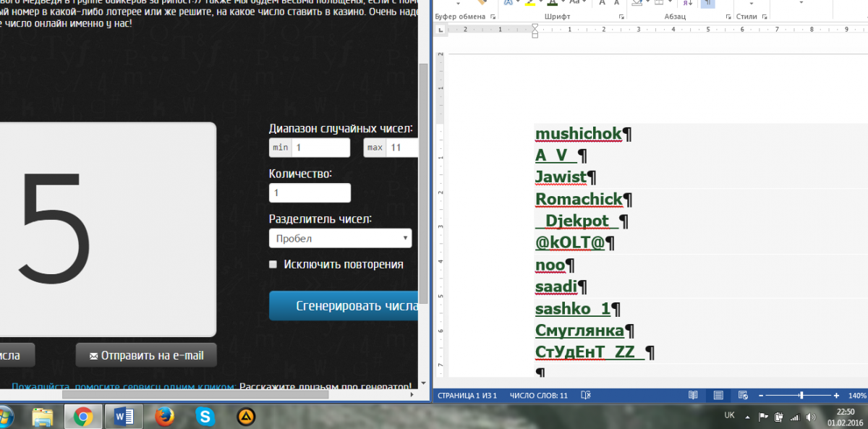
Task: Open Windows Explorer from the taskbar
Action: (42, 417)
